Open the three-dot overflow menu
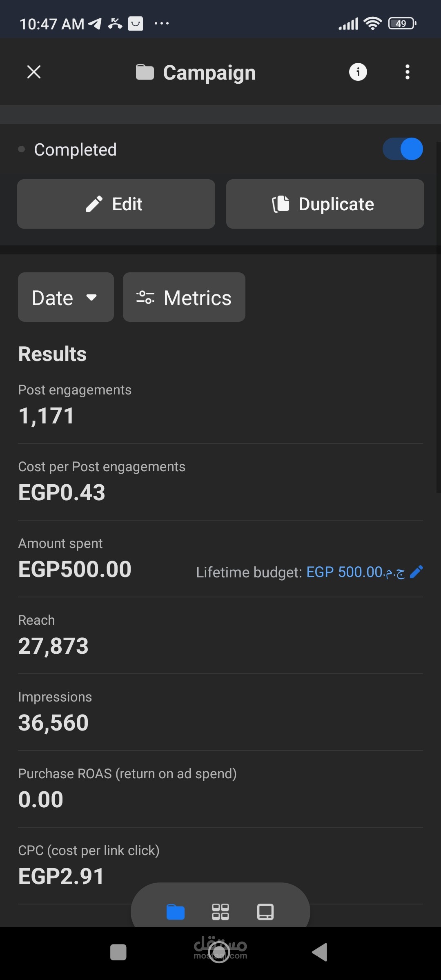This screenshot has height=980, width=441. [407, 72]
